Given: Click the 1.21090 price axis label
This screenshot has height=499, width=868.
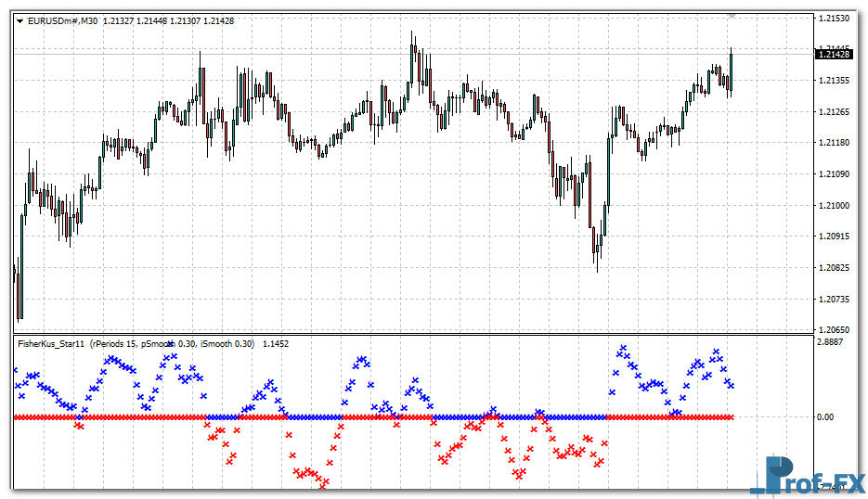Looking at the screenshot, I should [x=834, y=174].
